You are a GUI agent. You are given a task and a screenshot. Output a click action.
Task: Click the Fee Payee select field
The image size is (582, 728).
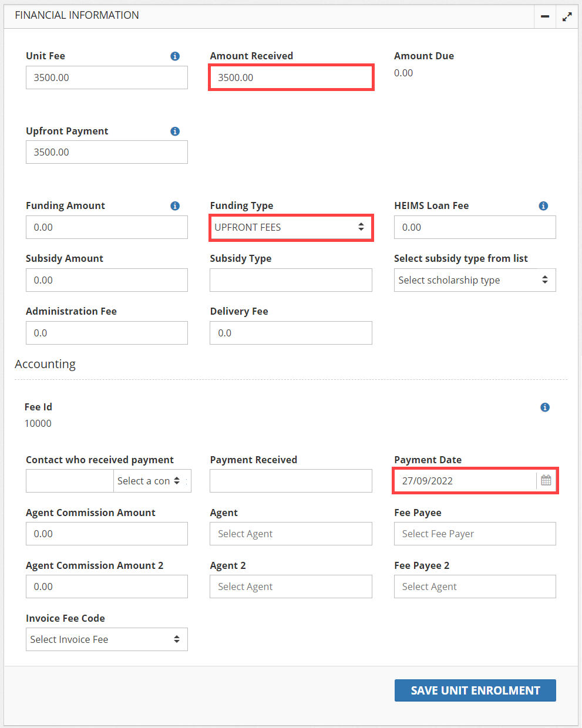475,534
